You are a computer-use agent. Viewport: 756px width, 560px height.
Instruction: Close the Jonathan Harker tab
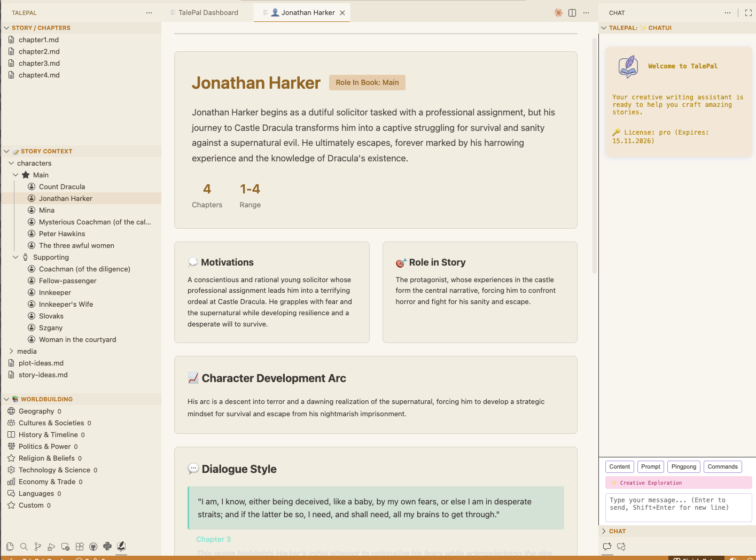(342, 13)
